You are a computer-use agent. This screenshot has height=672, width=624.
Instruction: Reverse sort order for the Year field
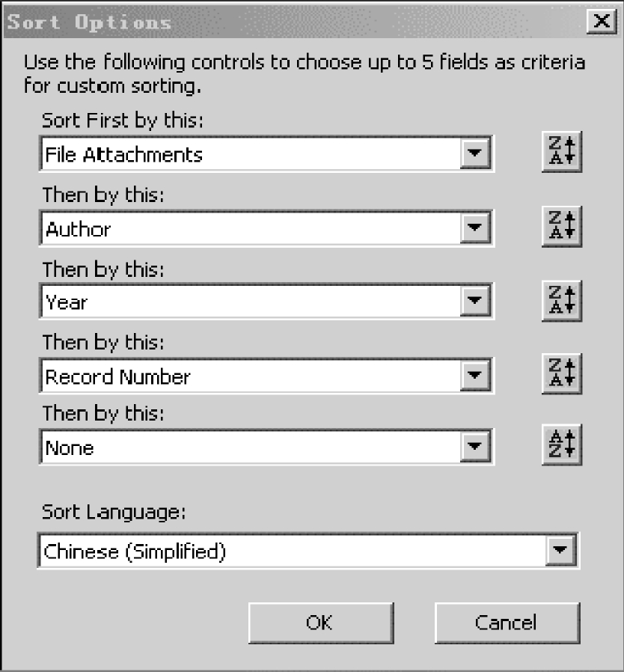561,301
